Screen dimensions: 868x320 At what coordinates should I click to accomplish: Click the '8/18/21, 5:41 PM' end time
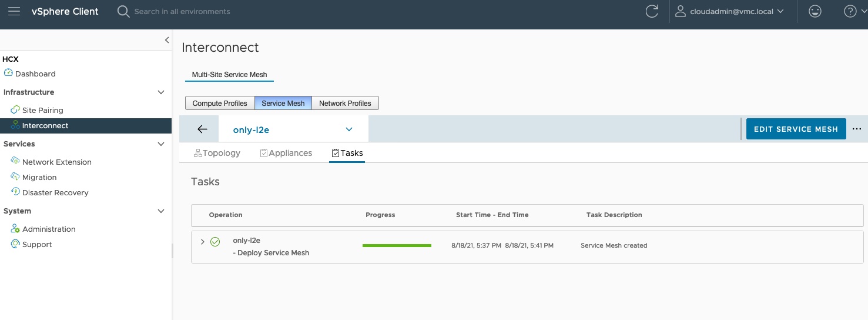point(529,245)
